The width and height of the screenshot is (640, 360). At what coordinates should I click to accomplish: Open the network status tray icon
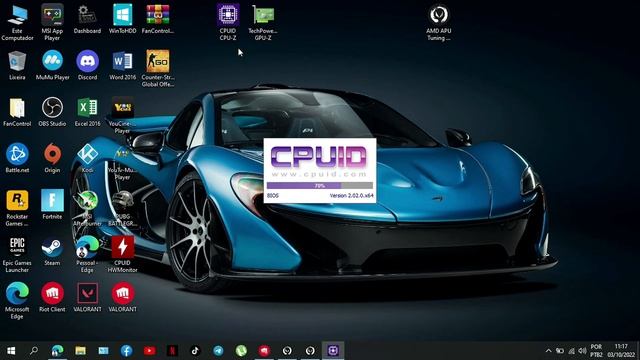point(571,351)
